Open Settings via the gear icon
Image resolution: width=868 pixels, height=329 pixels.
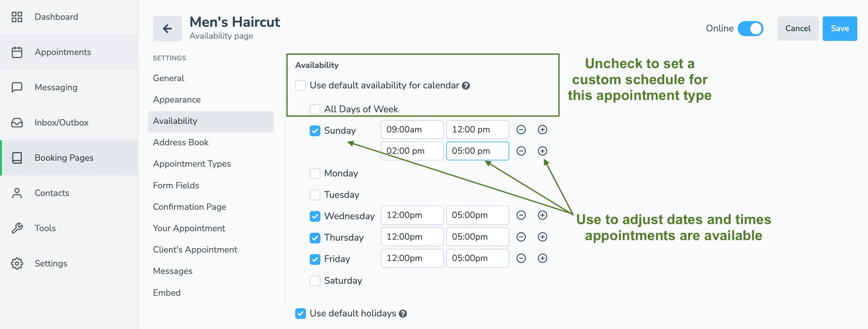pos(17,263)
